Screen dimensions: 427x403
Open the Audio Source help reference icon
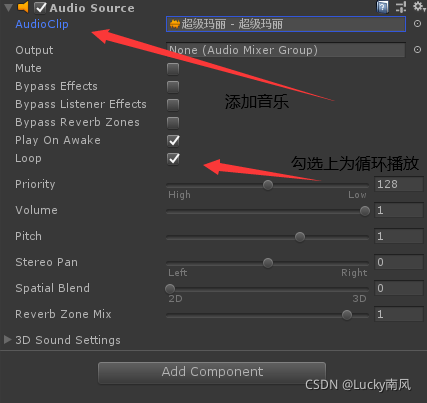pos(382,7)
